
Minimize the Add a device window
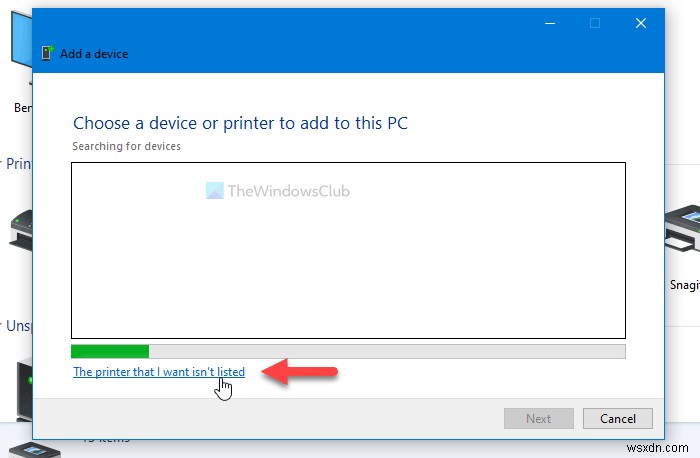point(549,21)
